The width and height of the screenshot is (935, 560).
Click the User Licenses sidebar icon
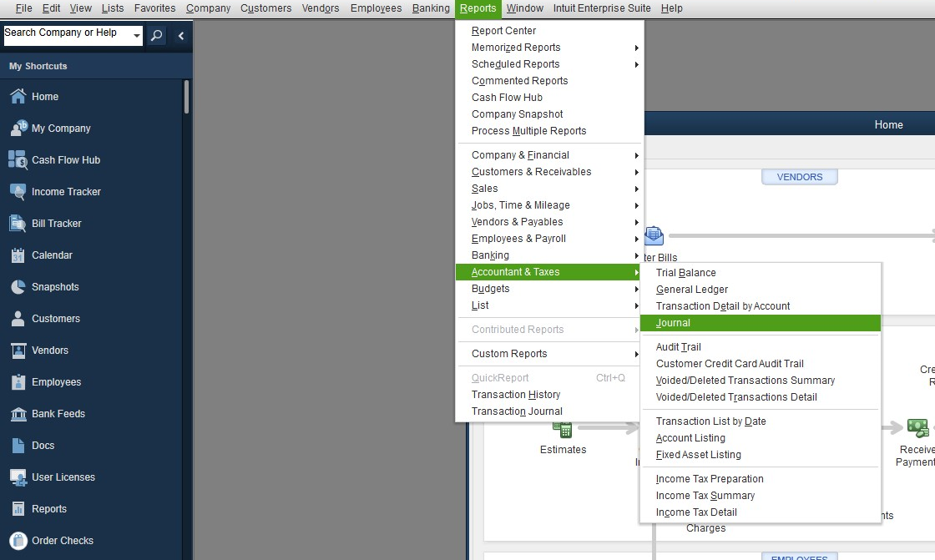(18, 477)
